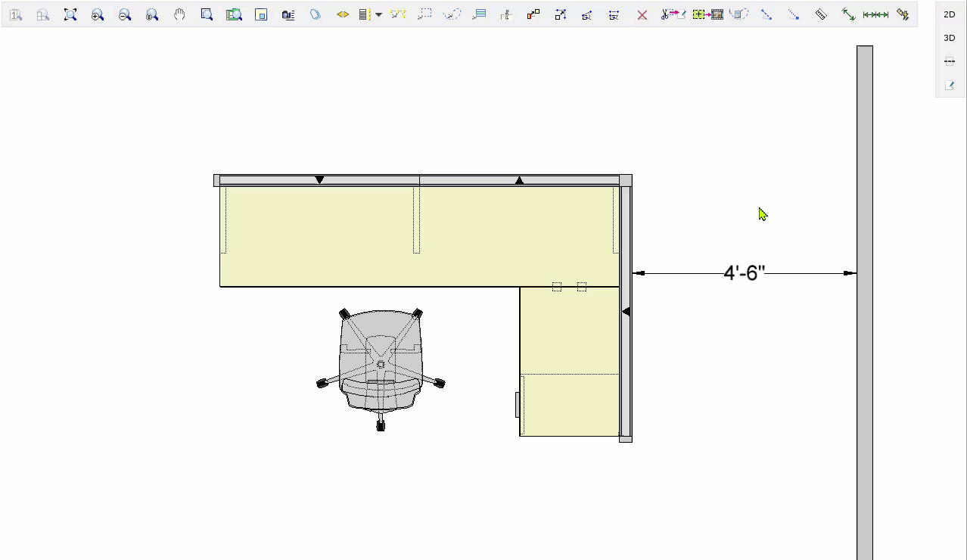
Task: Click the pencil with lightning bolt icon
Action: tap(903, 14)
